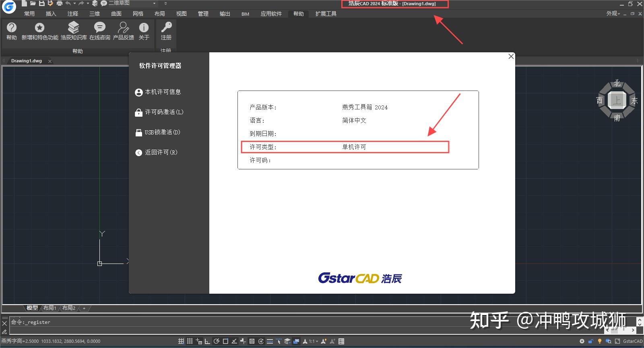Expand the 二维草图 workspace dropdown
The width and height of the screenshot is (644, 348).
[154, 3]
